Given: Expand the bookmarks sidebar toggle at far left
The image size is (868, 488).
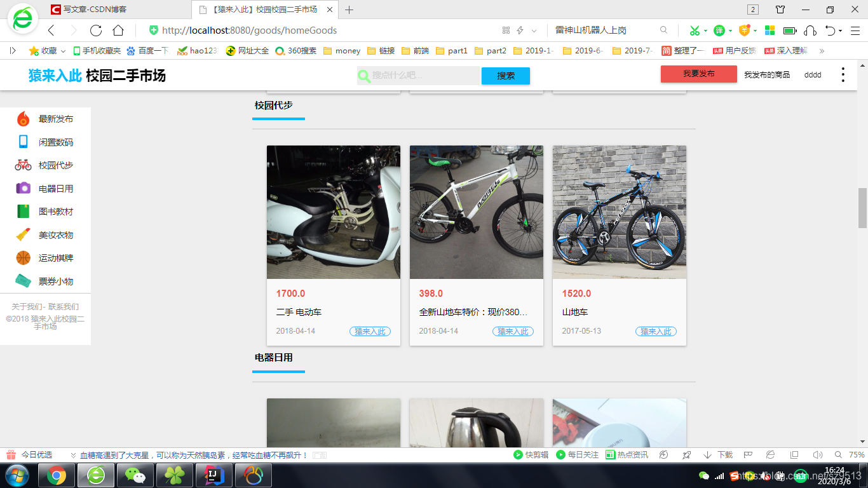Looking at the screenshot, I should 12,51.
